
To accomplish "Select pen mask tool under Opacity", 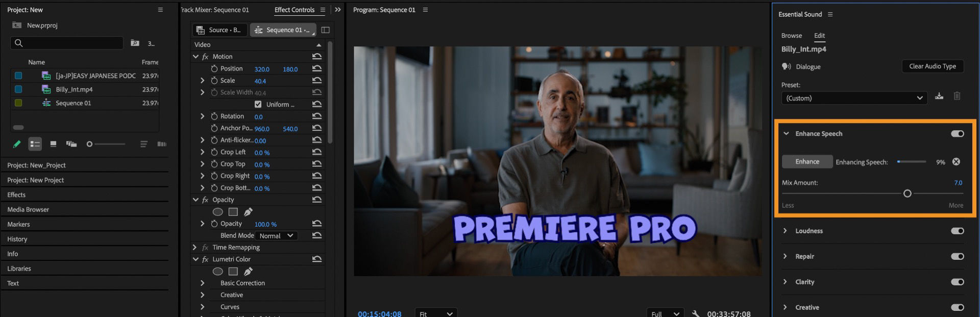I will [x=248, y=212].
